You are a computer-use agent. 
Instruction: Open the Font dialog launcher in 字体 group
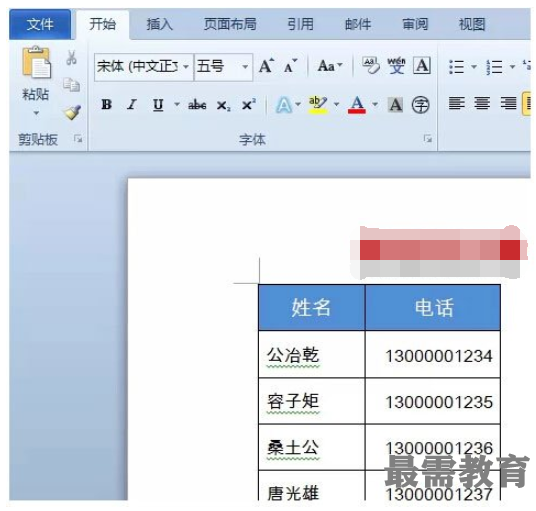pos(427,138)
